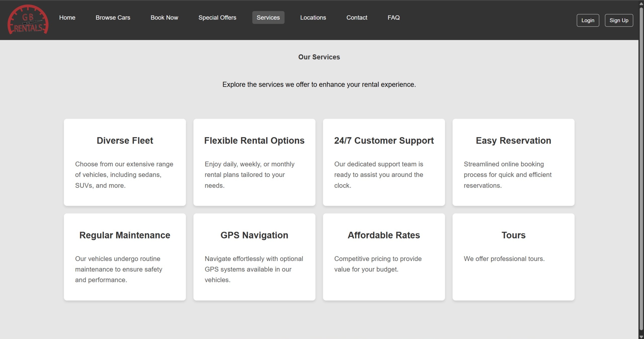Image resolution: width=644 pixels, height=339 pixels.
Task: Navigate to Browse Cars
Action: tap(113, 17)
